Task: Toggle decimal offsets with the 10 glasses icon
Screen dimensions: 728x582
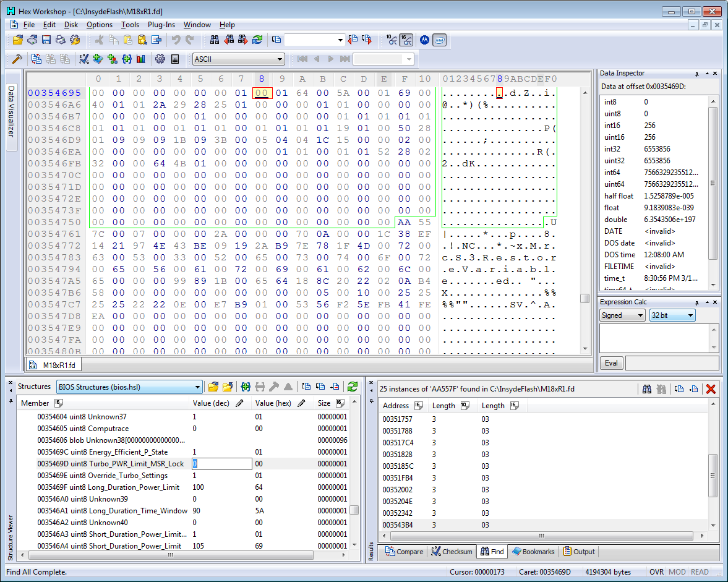Action: [x=392, y=40]
